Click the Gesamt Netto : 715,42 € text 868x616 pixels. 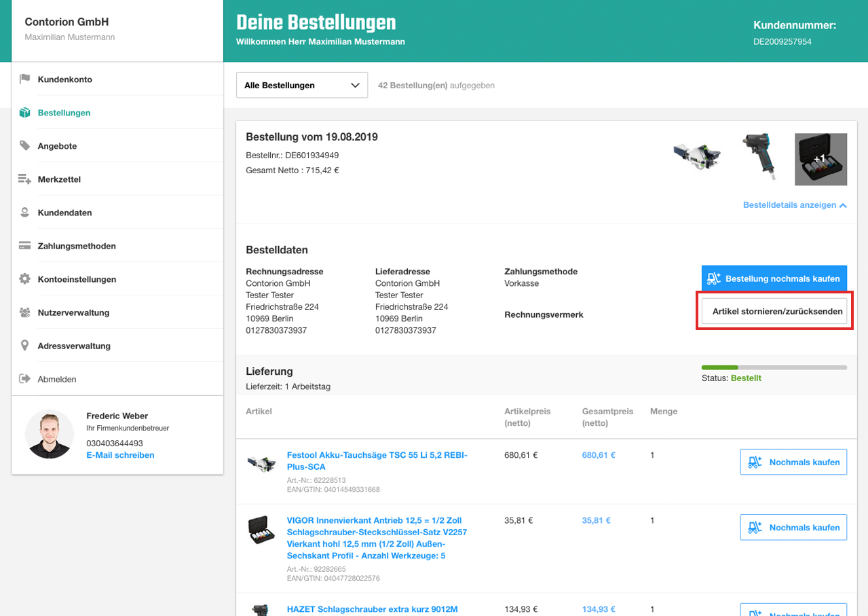pyautogui.click(x=293, y=170)
